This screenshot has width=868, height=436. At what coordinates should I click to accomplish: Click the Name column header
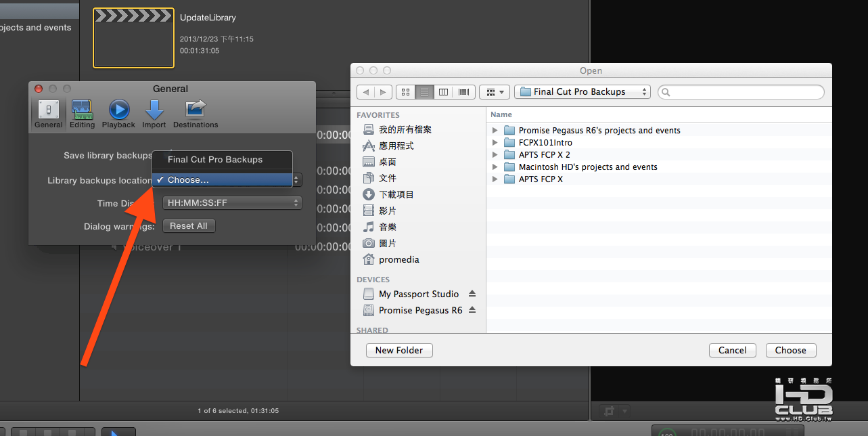[659, 114]
